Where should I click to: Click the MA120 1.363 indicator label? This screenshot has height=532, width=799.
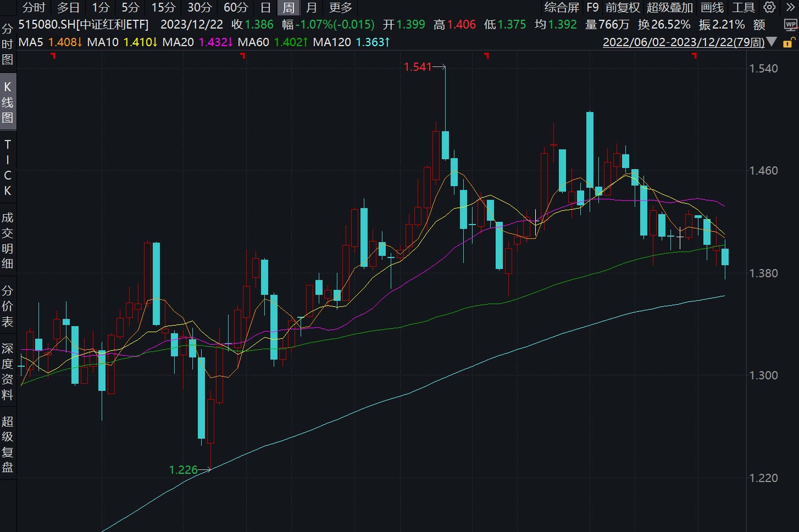point(351,42)
